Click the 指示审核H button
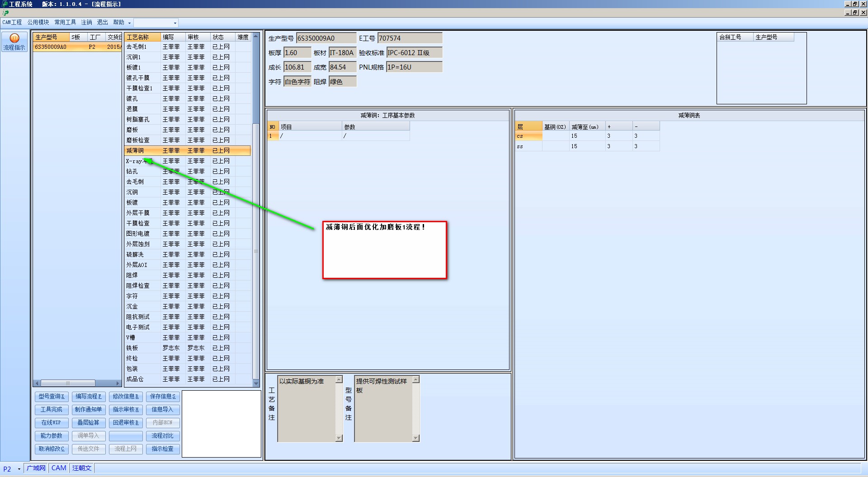 [x=126, y=410]
